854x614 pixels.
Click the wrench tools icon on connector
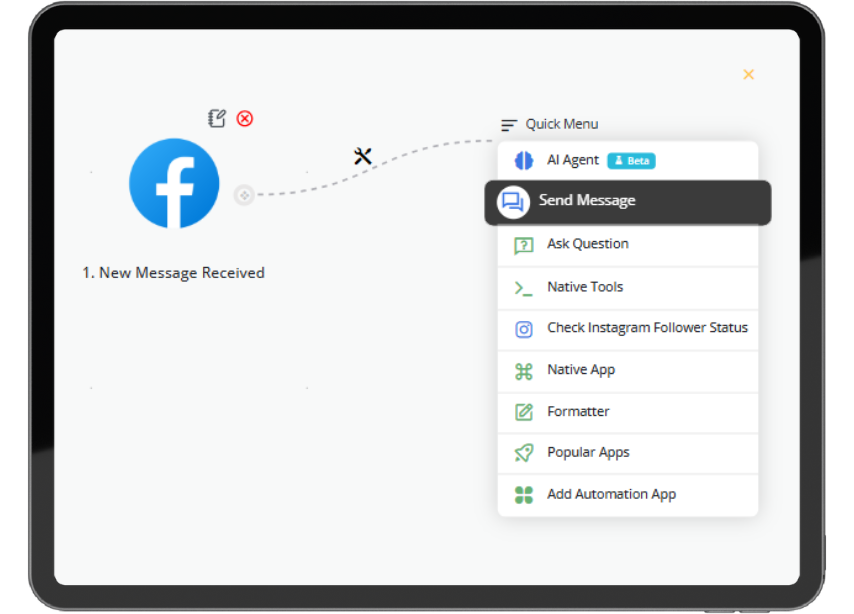[363, 156]
